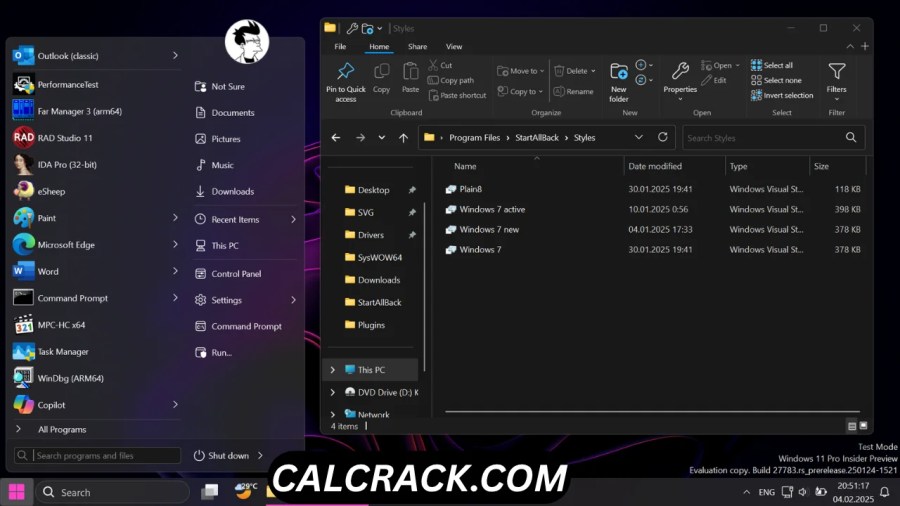
Task: Click Select none in ribbon
Action: 776,80
